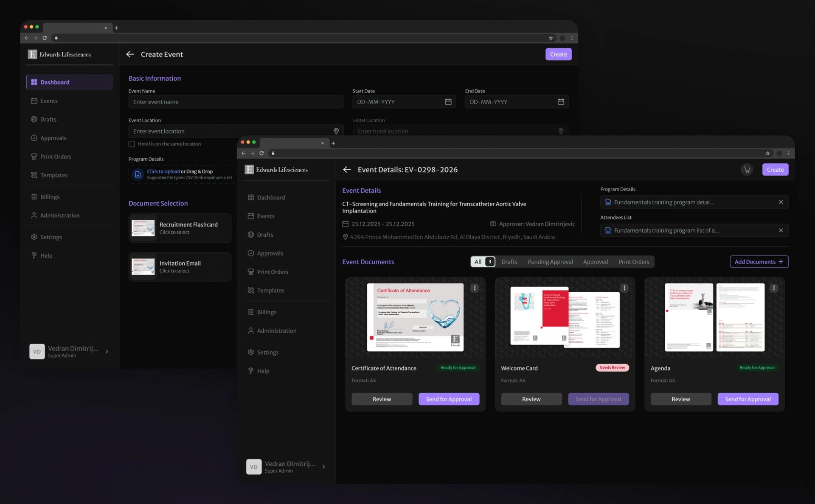Open Billings in front window sidebar
The height and width of the screenshot is (504, 815).
(287, 312)
